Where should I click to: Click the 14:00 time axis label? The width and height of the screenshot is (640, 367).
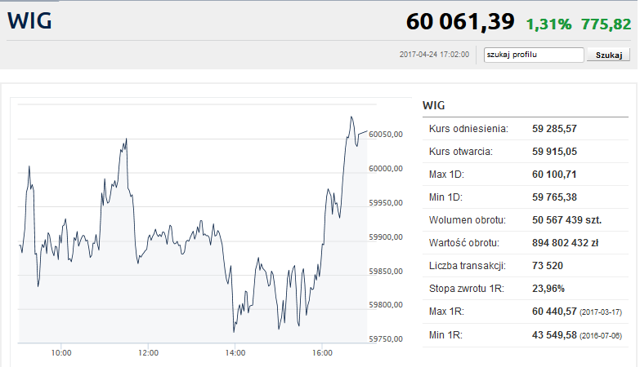(x=235, y=353)
